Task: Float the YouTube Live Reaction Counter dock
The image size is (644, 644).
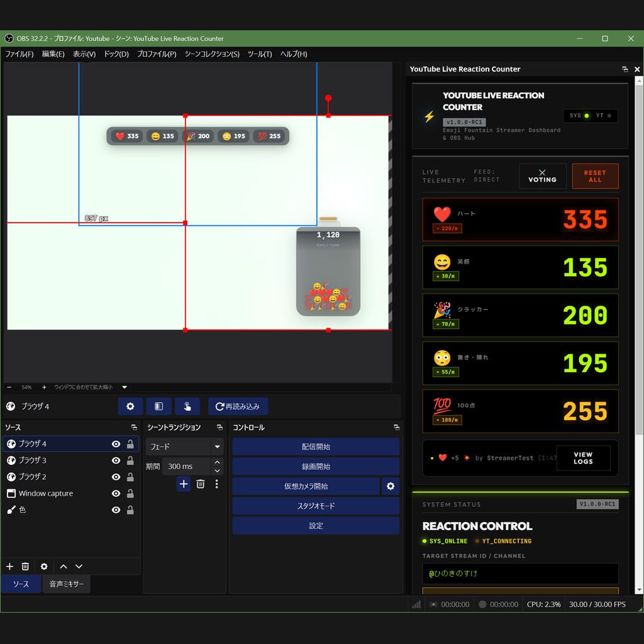Action: (x=625, y=69)
